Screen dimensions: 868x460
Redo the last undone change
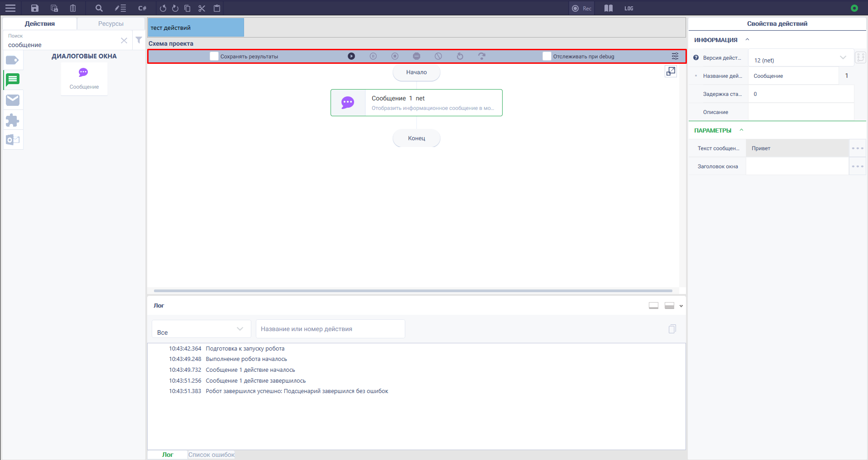[x=175, y=8]
